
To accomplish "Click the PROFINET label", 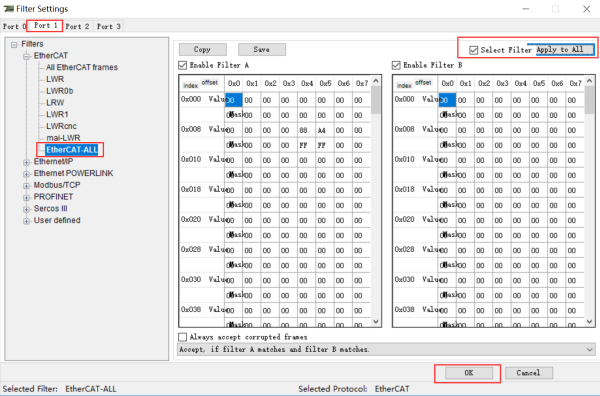I will [53, 197].
